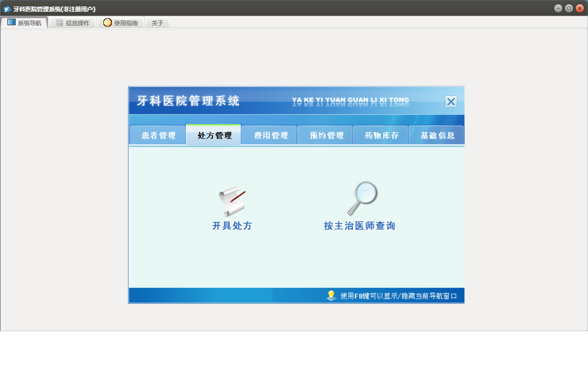Maximize the application window

569,8
